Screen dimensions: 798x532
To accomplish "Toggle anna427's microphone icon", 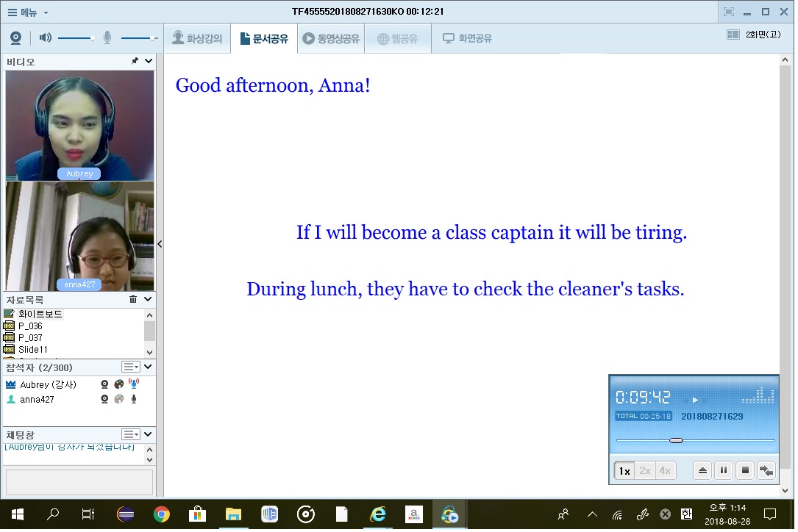I will [x=134, y=399].
